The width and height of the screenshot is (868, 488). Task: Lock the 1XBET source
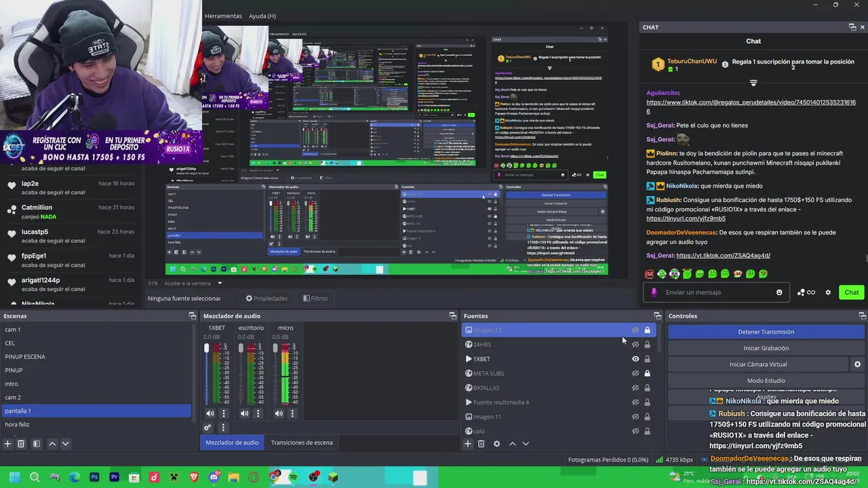(x=647, y=359)
